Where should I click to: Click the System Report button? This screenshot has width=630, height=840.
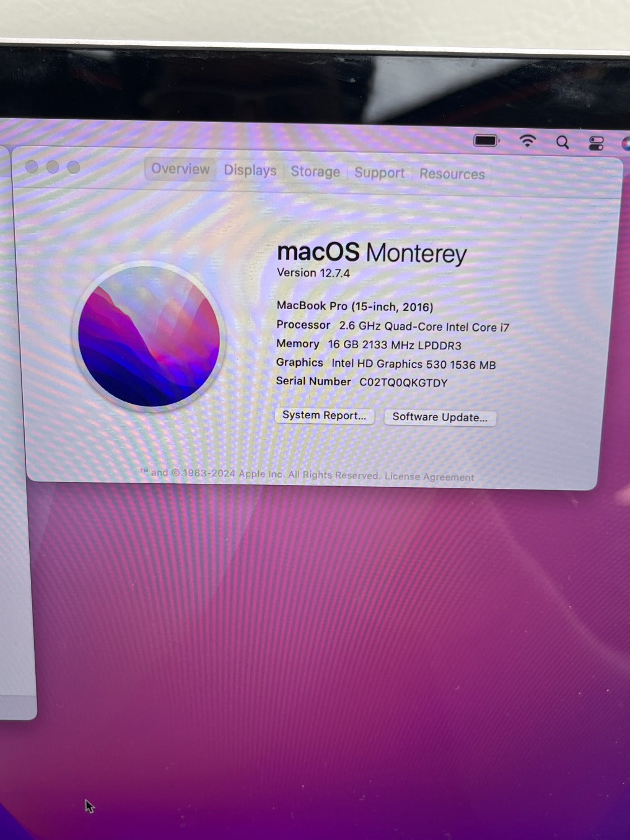[x=324, y=416]
